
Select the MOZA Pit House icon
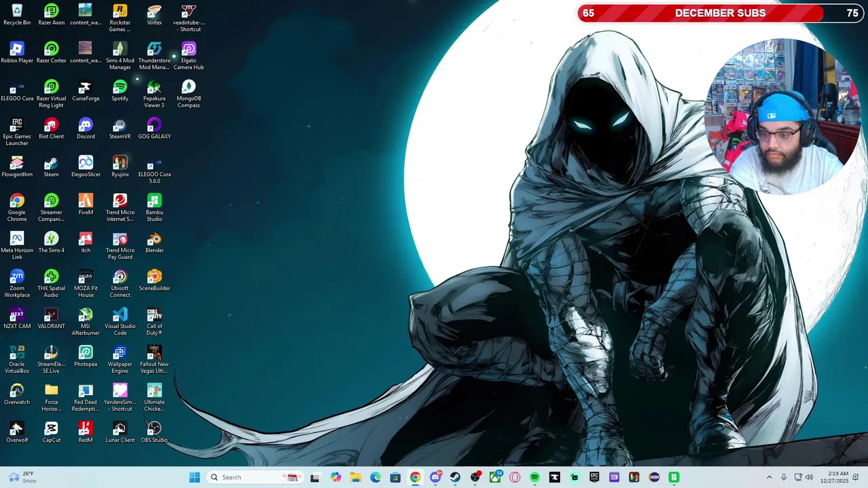click(85, 284)
